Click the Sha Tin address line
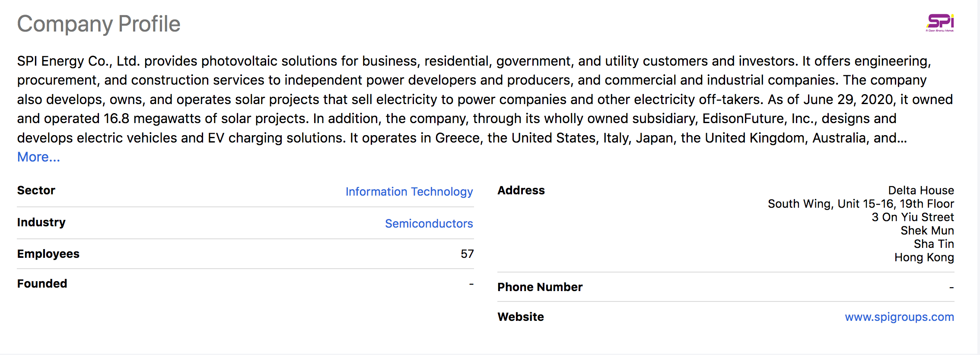The height and width of the screenshot is (355, 980). (x=933, y=244)
